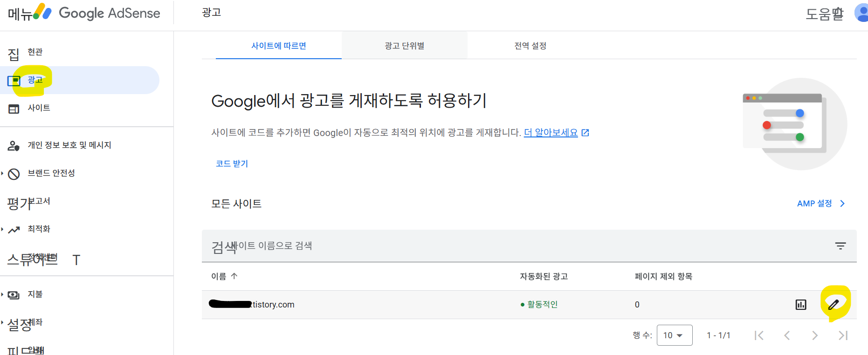Open 지불 section in sidebar
868x355 pixels.
tap(35, 294)
